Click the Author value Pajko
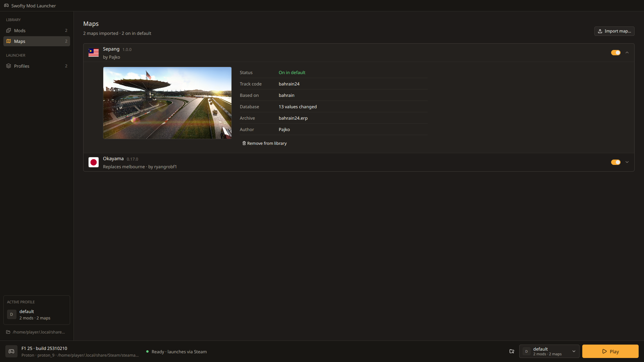This screenshot has height=362, width=644. [x=284, y=129]
